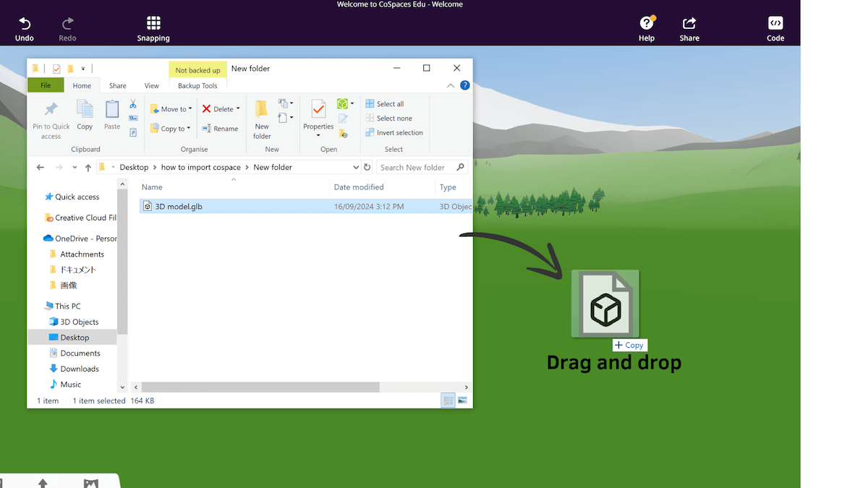Open the Code editor icon
868x488 pixels.
[x=775, y=23]
